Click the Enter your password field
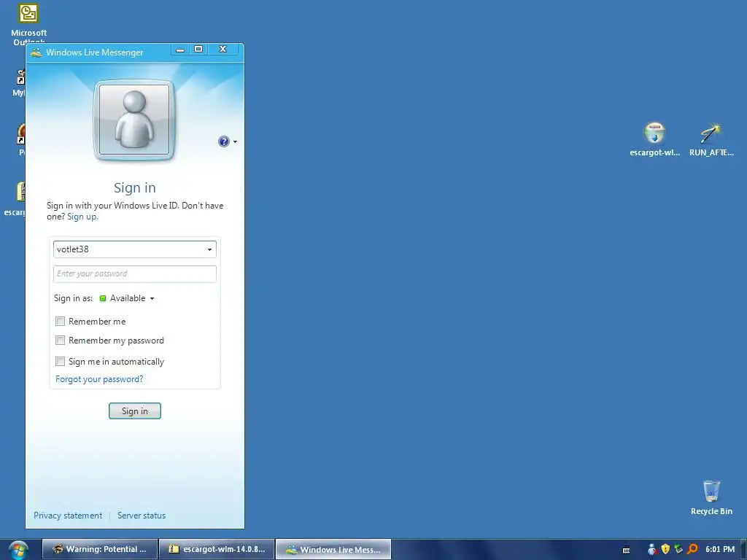The height and width of the screenshot is (560, 747). coord(135,274)
